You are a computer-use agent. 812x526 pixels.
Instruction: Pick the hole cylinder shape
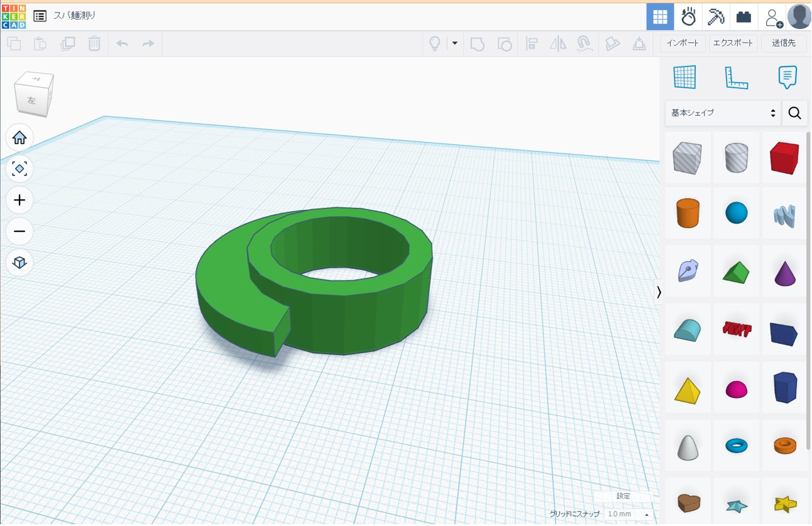tap(736, 157)
